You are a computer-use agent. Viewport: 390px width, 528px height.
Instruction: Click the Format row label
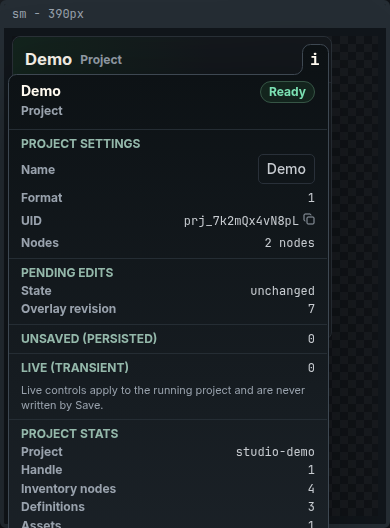[x=41, y=198]
